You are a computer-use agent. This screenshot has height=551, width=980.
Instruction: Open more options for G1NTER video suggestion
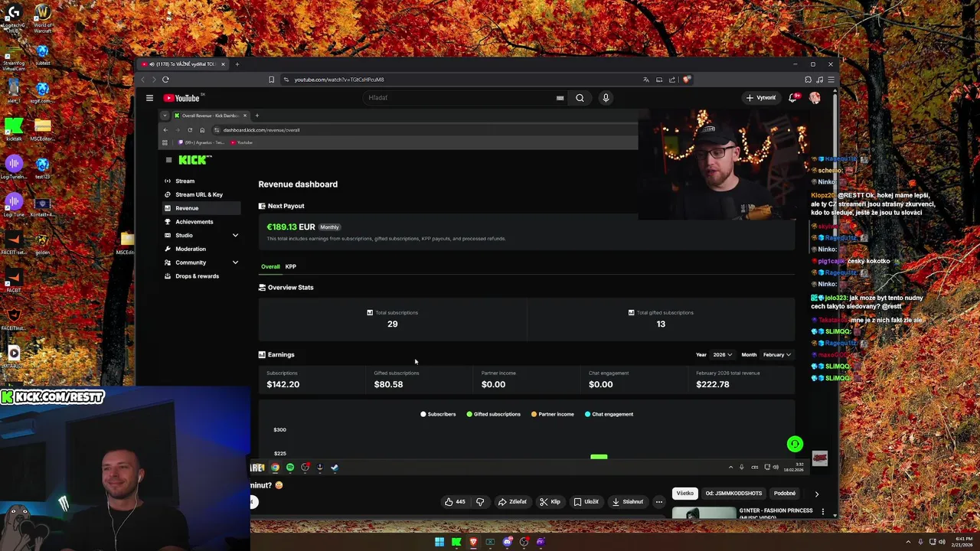coord(823,511)
